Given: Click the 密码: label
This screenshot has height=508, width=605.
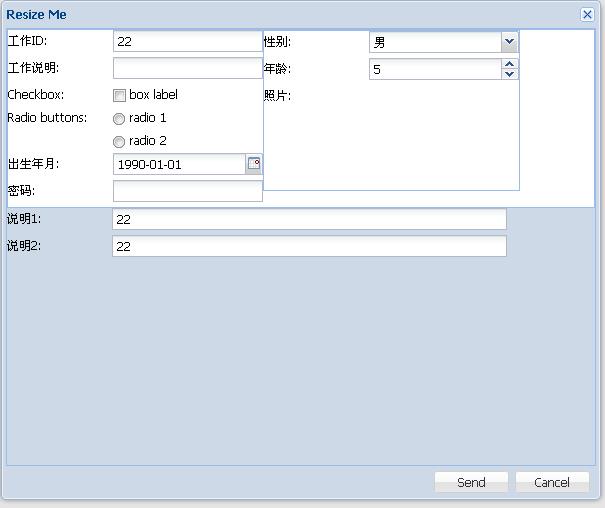Looking at the screenshot, I should tap(21, 191).
